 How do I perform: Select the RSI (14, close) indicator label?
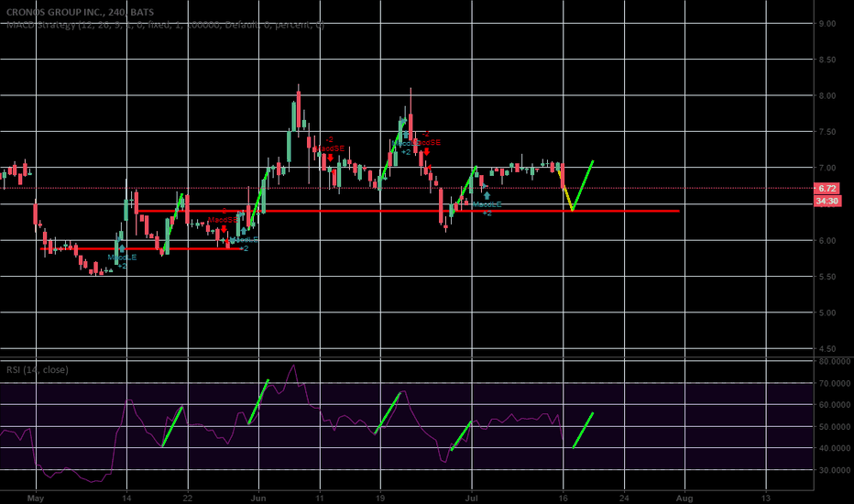38,369
